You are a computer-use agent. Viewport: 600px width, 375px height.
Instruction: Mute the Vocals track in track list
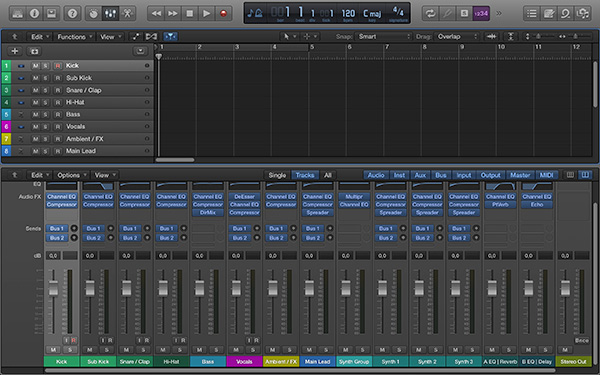coord(36,127)
